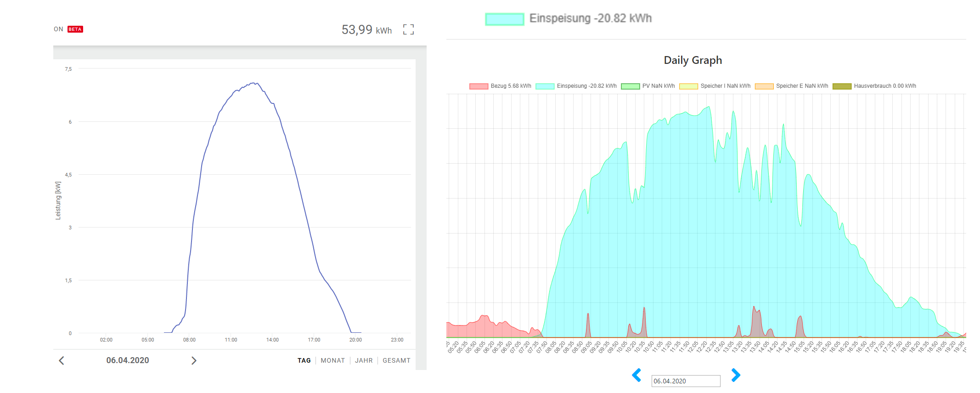Toggle PV NaN kWh legend series
This screenshot has width=980, height=393.
click(x=648, y=86)
